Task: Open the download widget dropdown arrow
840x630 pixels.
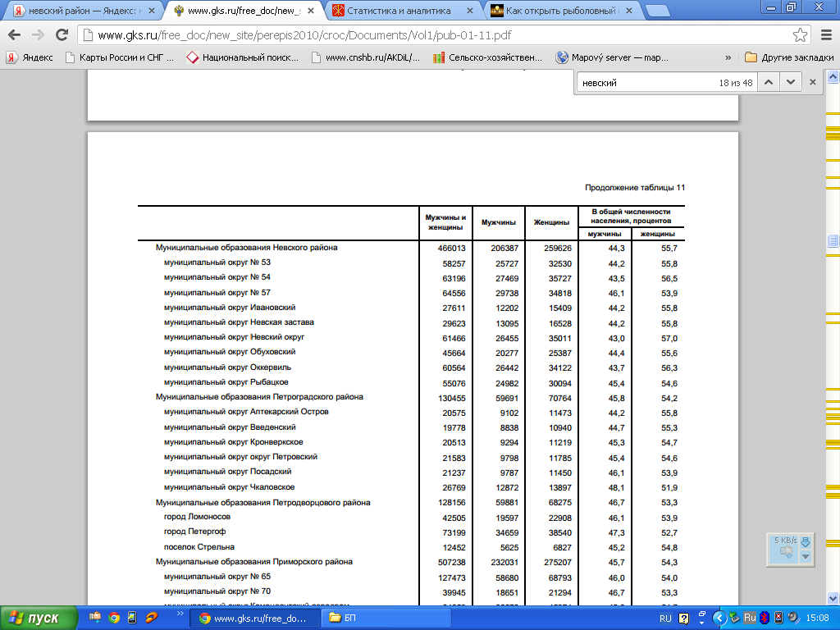Action: click(x=806, y=557)
